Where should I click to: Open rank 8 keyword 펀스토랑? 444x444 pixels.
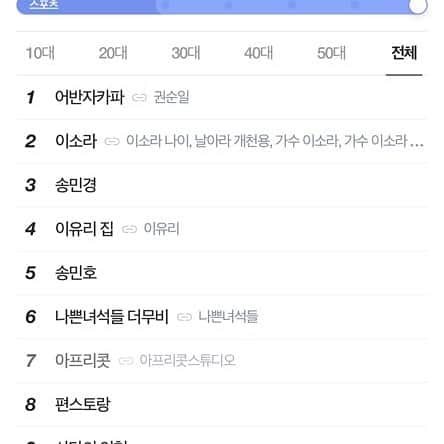[83, 404]
